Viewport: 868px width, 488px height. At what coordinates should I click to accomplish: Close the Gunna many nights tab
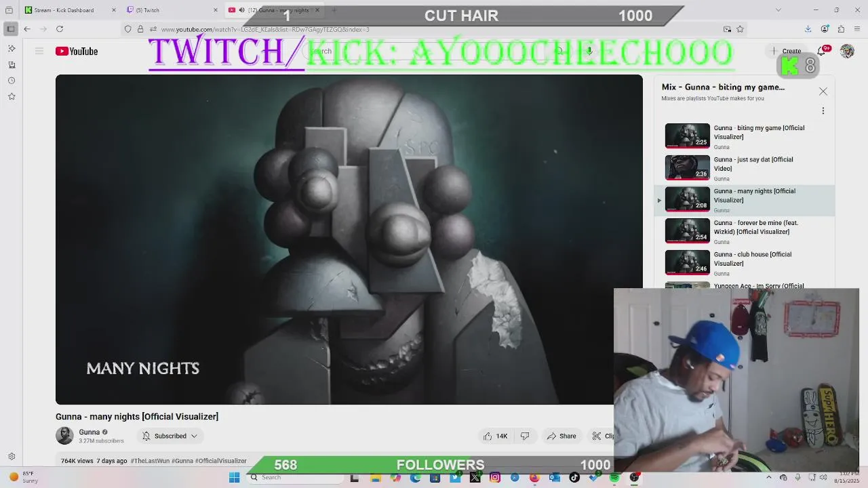click(317, 10)
